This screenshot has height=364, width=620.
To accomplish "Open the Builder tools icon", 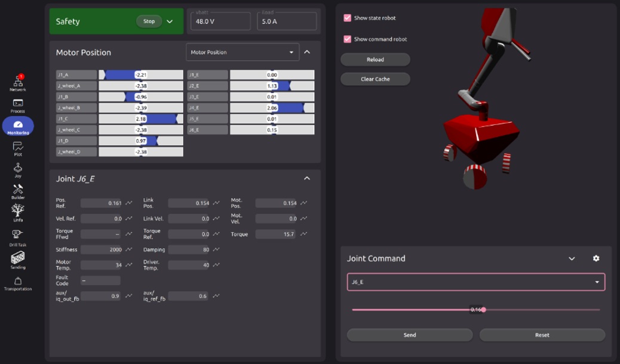I will [18, 190].
